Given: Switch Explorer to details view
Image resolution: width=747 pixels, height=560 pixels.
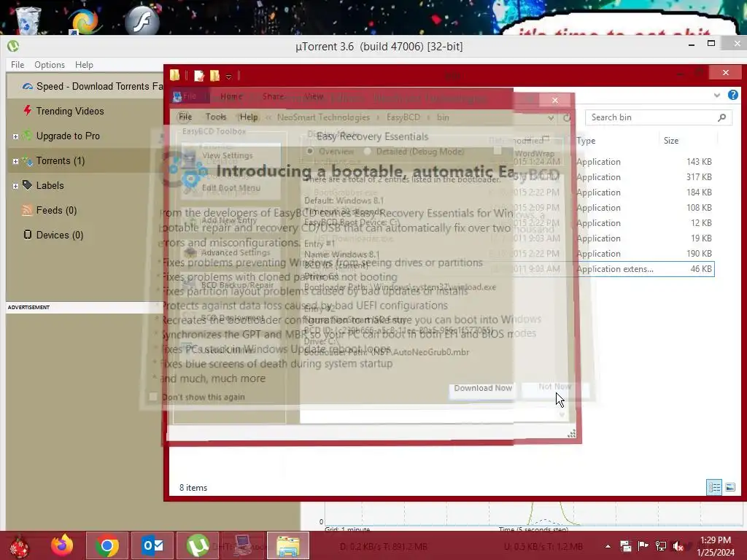Looking at the screenshot, I should coord(714,487).
